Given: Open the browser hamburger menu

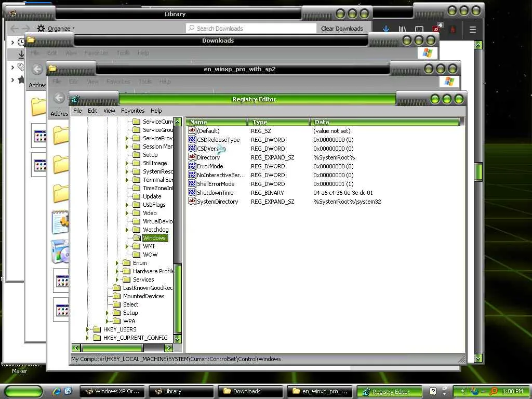Looking at the screenshot, I should click(x=473, y=29).
